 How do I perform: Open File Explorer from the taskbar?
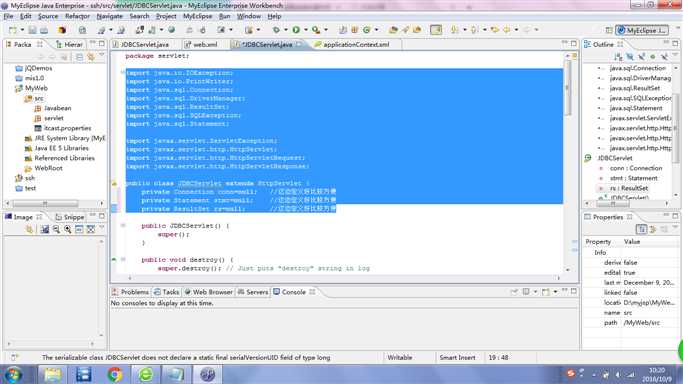[x=53, y=374]
